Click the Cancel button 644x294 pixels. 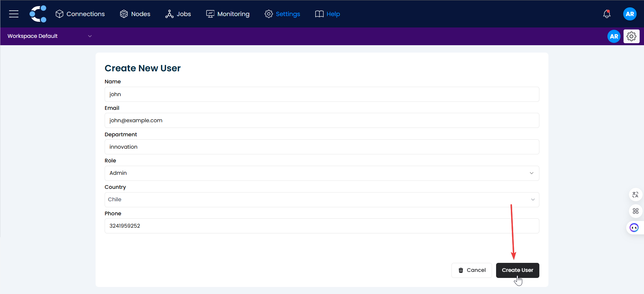[472, 270]
